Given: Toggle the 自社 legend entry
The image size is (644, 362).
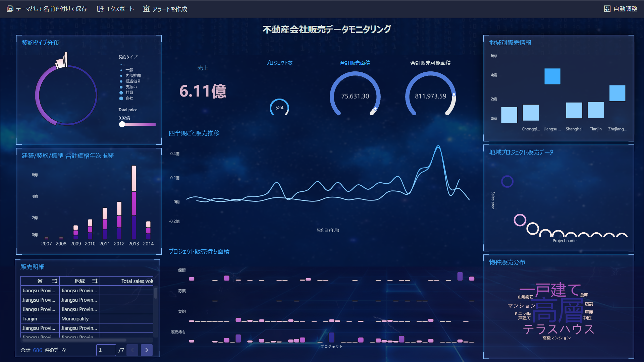Looking at the screenshot, I should (129, 98).
